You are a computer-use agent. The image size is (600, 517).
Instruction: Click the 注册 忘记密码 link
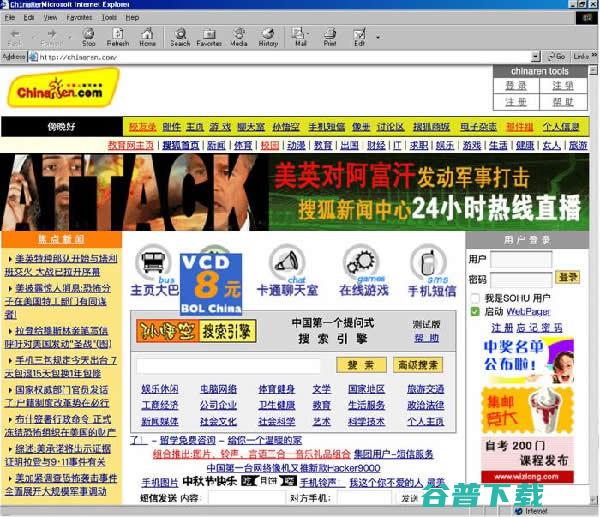click(527, 328)
